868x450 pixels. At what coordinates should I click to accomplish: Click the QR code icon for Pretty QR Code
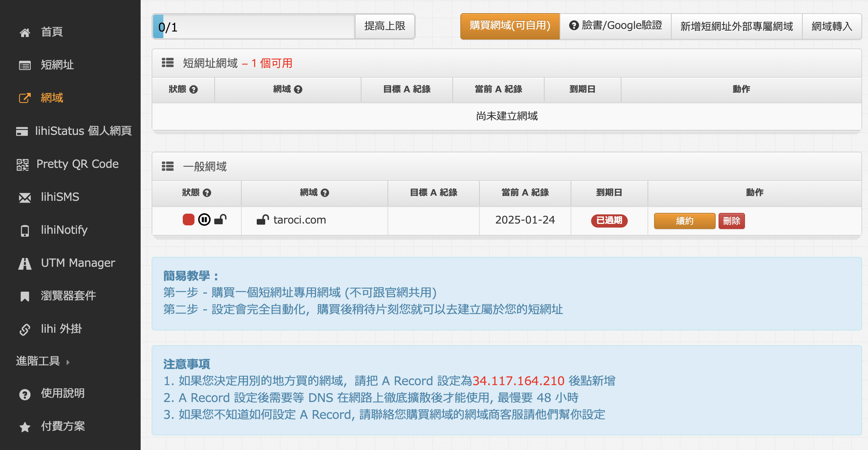coord(22,165)
